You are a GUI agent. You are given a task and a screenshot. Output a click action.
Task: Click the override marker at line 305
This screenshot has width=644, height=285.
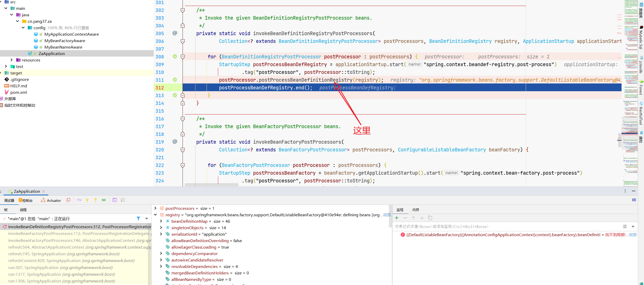click(x=175, y=33)
